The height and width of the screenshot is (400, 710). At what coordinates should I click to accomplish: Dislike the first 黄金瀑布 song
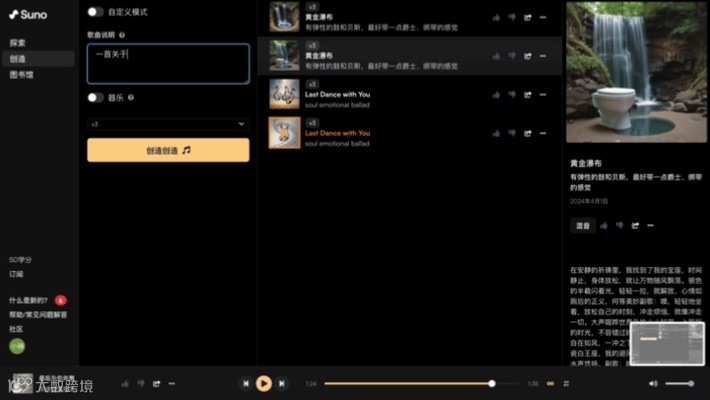point(512,17)
